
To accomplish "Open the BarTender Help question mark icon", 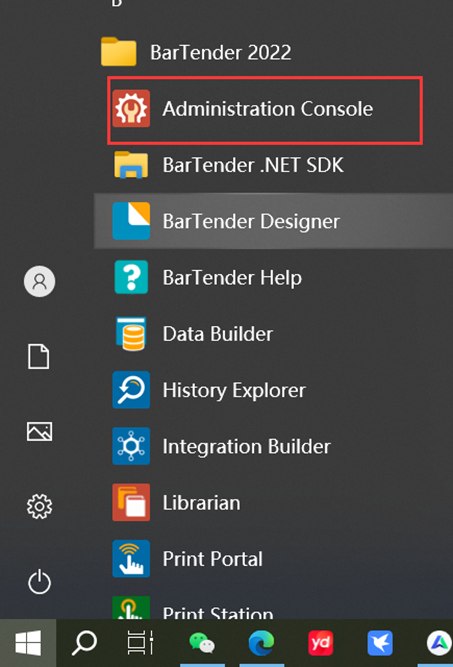I will (x=131, y=277).
